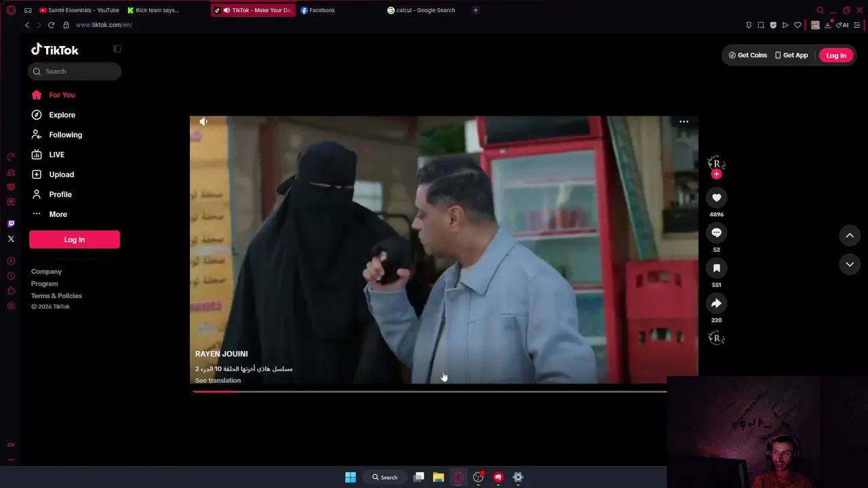Viewport: 868px width, 488px height.
Task: Open OBS Studio from the taskbar
Action: pos(478,477)
